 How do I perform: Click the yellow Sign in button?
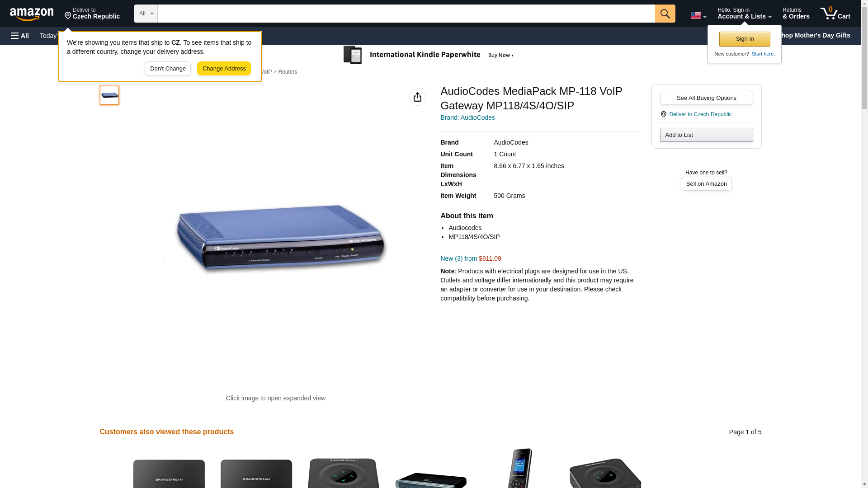tap(745, 39)
